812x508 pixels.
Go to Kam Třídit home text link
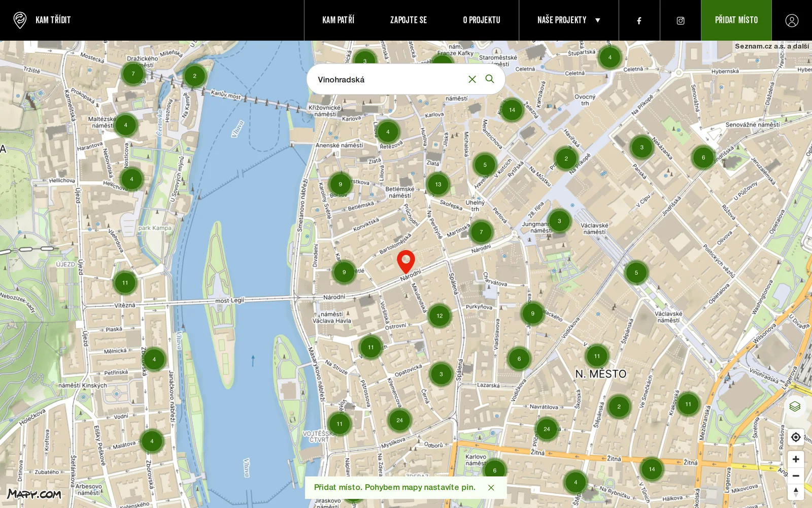[53, 20]
